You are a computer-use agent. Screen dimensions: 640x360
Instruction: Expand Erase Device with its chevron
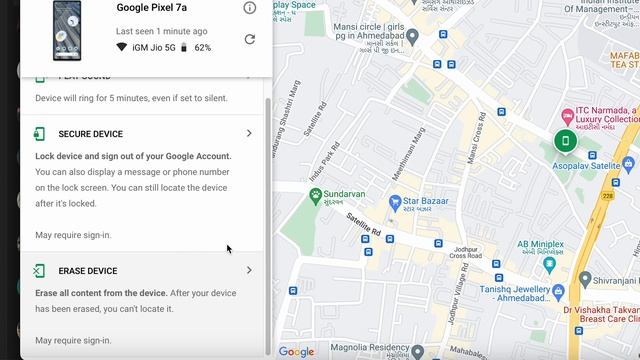(x=249, y=270)
